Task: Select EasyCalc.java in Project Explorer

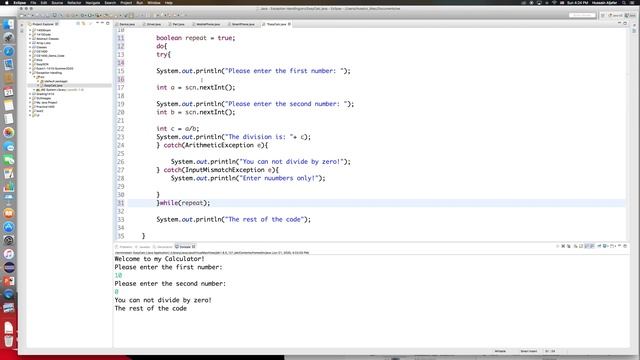Action: [53, 86]
